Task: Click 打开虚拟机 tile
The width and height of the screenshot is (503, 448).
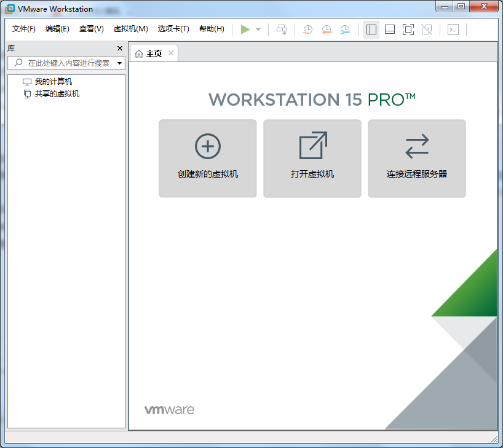Action: (312, 159)
